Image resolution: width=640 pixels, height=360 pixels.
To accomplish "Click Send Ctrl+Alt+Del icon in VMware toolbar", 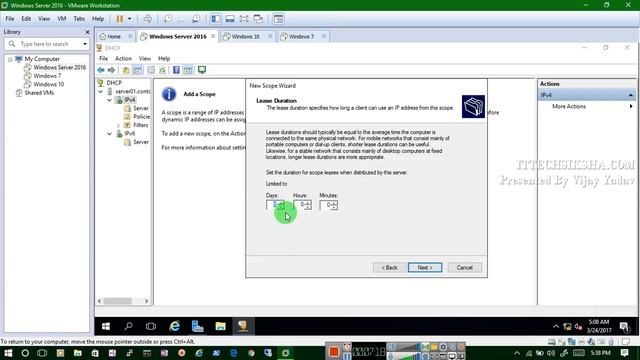I will [x=148, y=19].
